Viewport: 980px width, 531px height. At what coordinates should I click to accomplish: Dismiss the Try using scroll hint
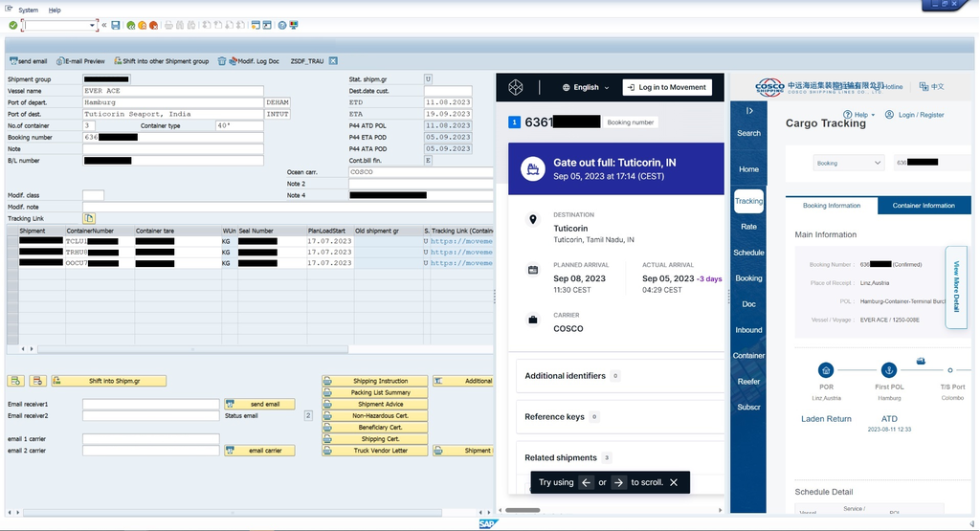tap(674, 482)
